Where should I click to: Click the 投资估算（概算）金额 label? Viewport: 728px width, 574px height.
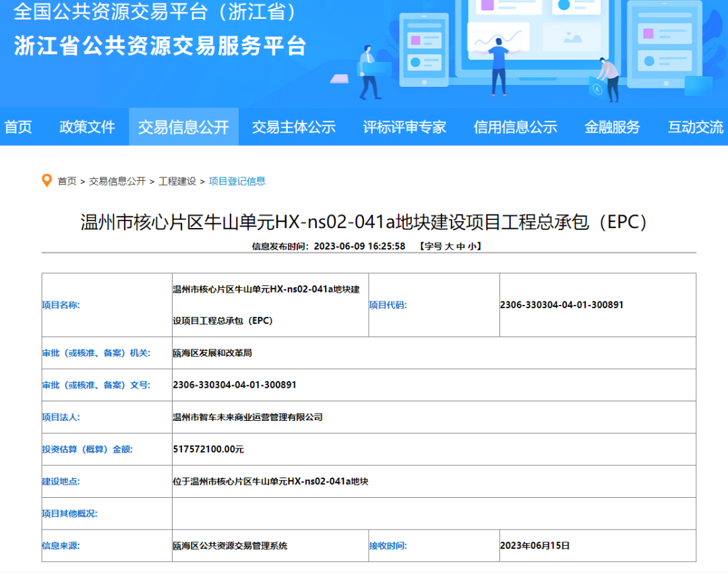click(87, 449)
